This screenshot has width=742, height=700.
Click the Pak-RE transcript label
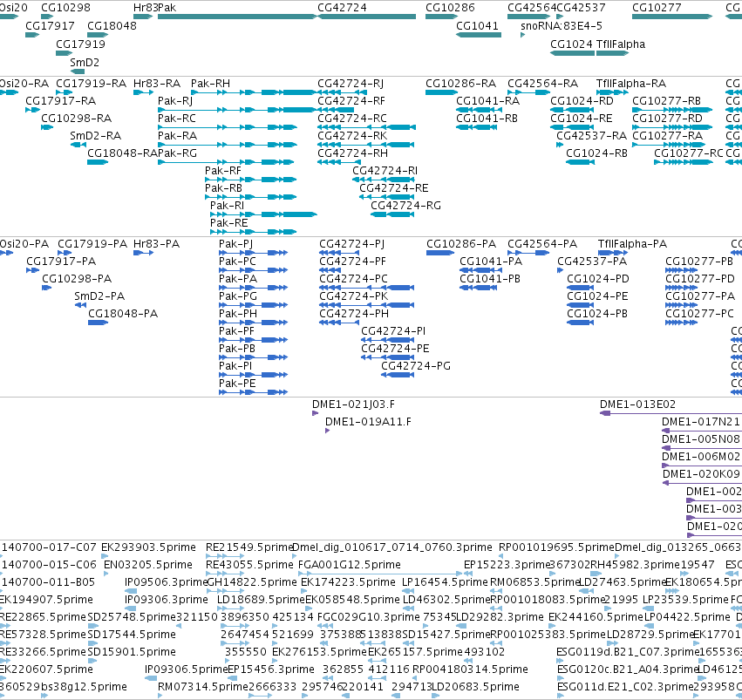pos(229,224)
